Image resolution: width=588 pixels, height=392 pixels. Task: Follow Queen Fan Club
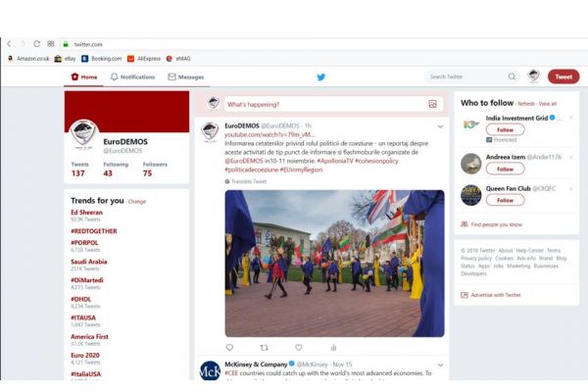click(505, 200)
